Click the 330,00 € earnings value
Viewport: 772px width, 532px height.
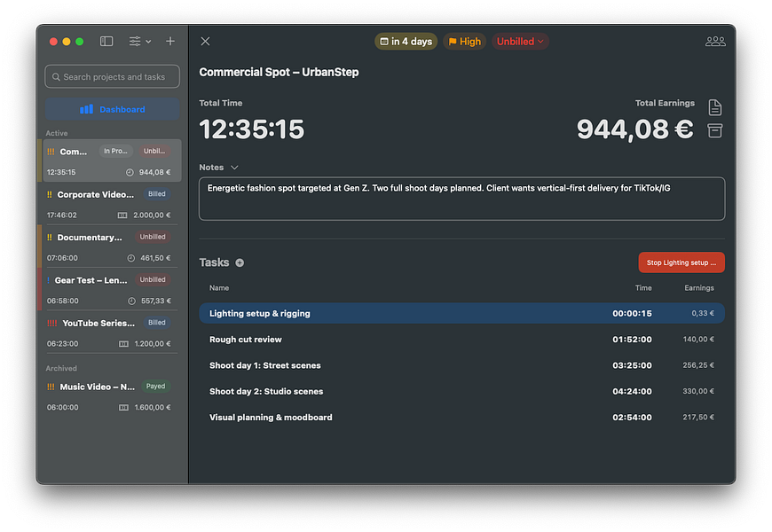(698, 391)
